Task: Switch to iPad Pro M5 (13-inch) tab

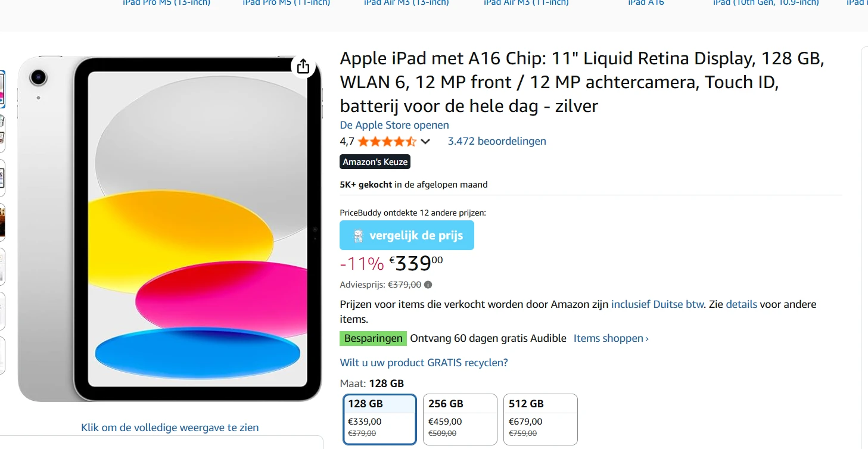Action: [166, 3]
